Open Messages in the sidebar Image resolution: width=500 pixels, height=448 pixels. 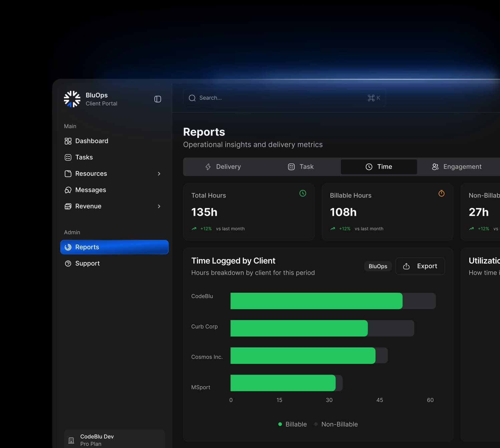114,190
